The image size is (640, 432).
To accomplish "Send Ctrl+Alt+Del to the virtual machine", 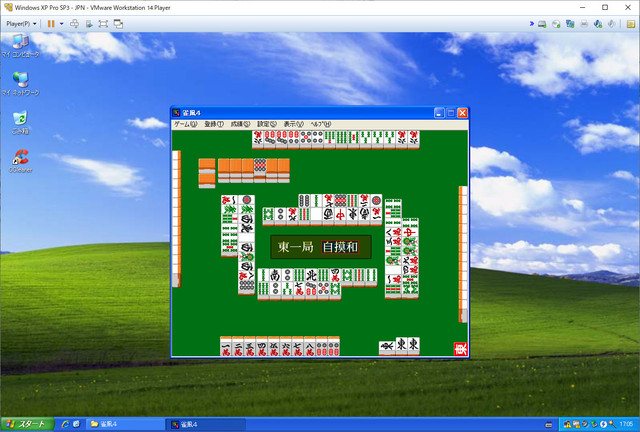I will (74, 24).
